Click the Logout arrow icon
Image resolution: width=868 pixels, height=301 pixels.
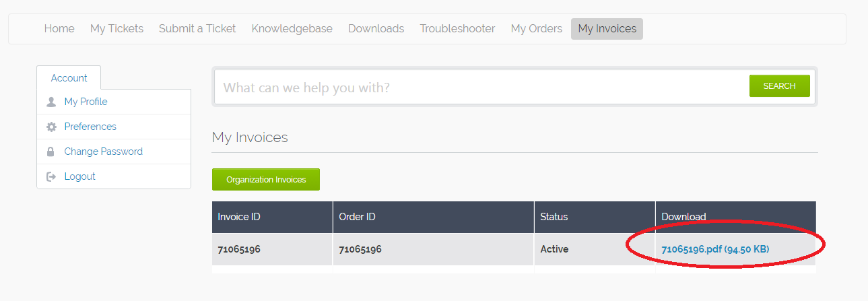tap(51, 176)
